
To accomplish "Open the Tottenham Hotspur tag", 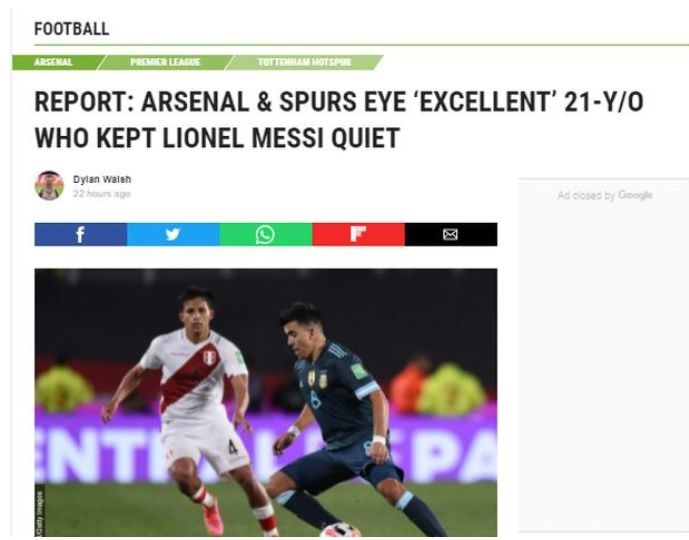I will 304,62.
